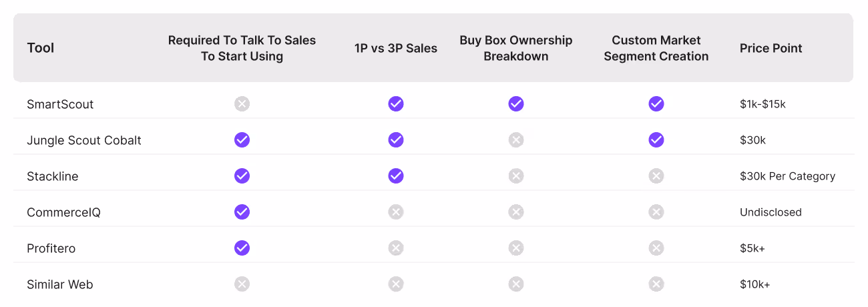Image resolution: width=868 pixels, height=307 pixels.
Task: Click the Tool column header
Action: [x=41, y=48]
